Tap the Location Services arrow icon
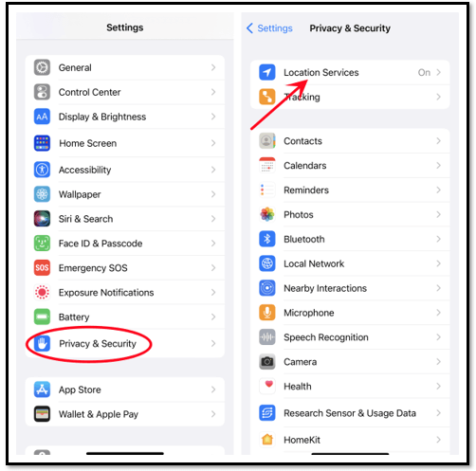The height and width of the screenshot is (471, 476). [x=267, y=72]
